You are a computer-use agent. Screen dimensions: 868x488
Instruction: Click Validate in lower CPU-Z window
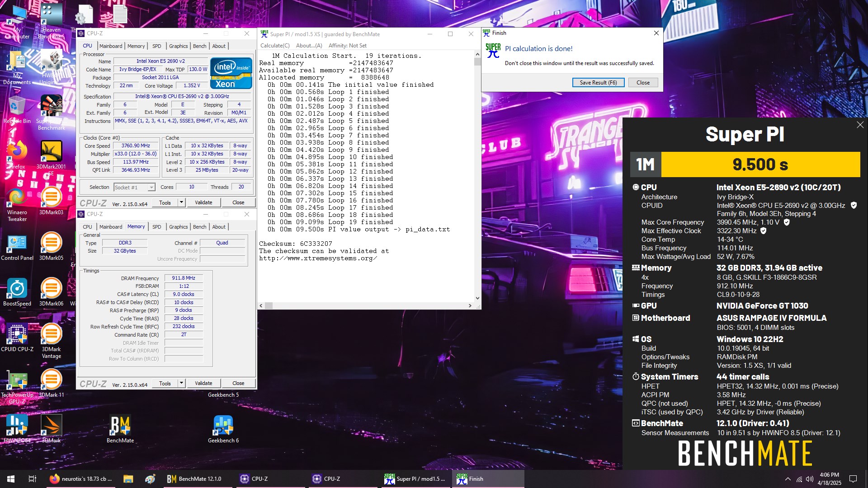203,383
